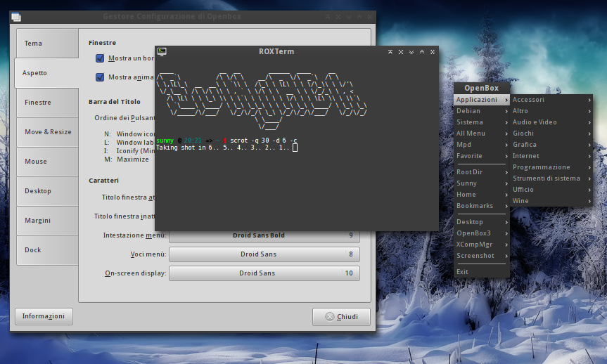Expand the Grafica submenu arrow
607x364 pixels.
tap(589, 145)
